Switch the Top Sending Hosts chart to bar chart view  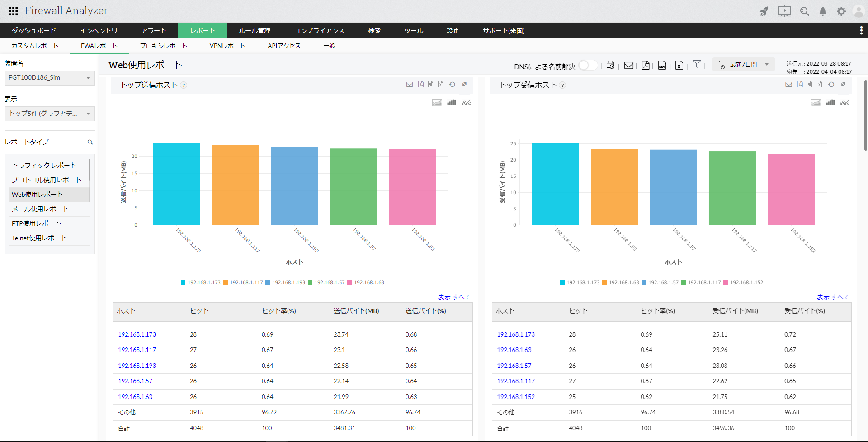pos(451,103)
